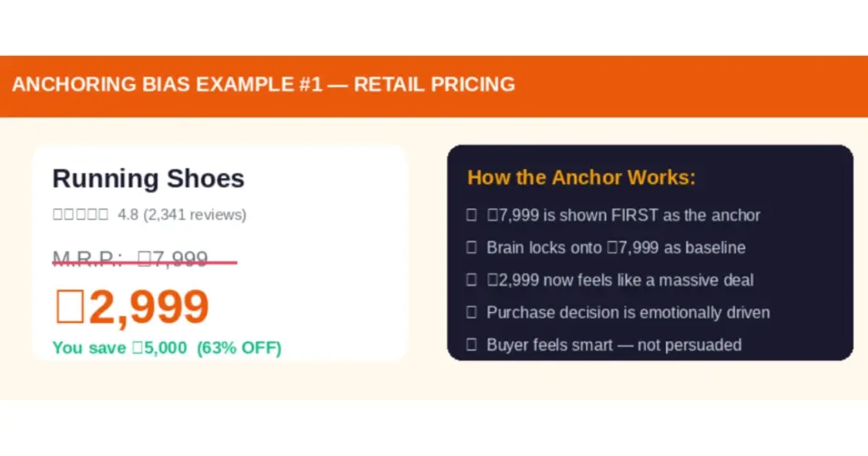Viewport: 868px width, 456px height.
Task: Select the "(63% OFF)" discount label
Action: [239, 348]
